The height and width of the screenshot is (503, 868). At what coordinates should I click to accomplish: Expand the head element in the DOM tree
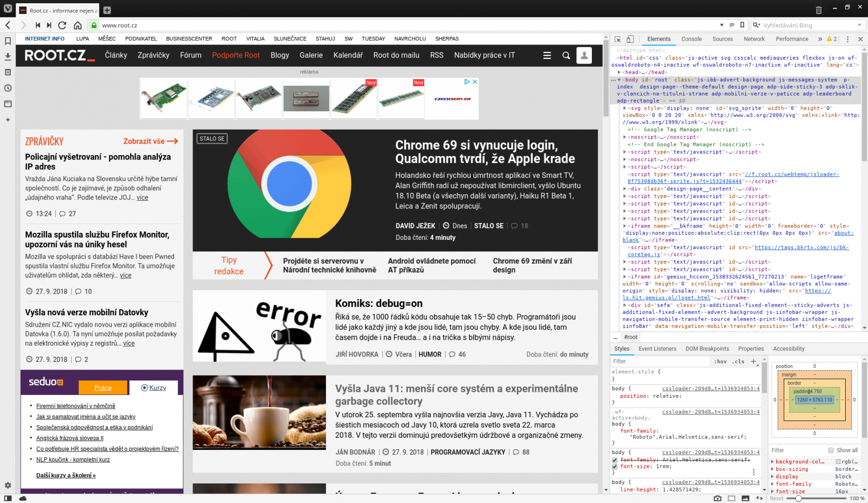click(x=619, y=72)
